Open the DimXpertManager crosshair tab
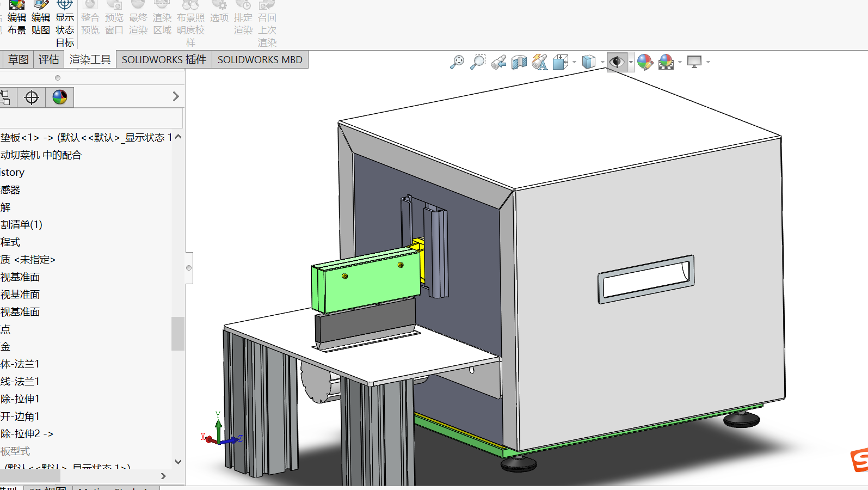The width and height of the screenshot is (868, 490). click(32, 97)
